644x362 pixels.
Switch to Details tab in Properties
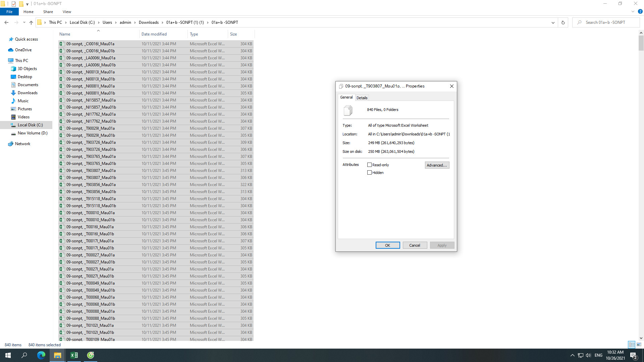click(x=362, y=98)
